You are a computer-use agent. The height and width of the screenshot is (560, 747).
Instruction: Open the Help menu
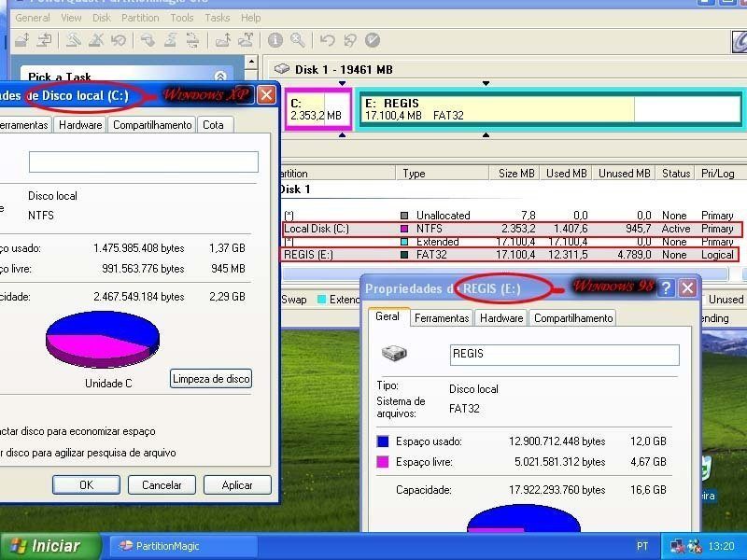250,18
